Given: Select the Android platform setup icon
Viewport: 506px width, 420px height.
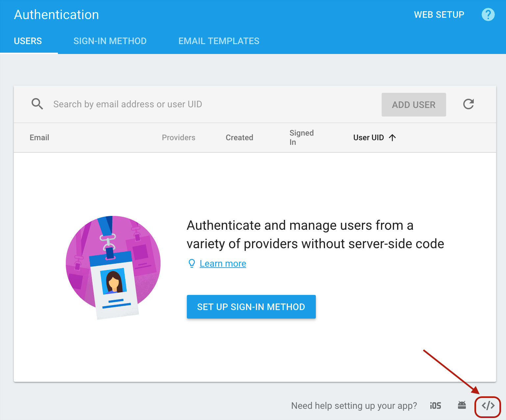Looking at the screenshot, I should (461, 406).
